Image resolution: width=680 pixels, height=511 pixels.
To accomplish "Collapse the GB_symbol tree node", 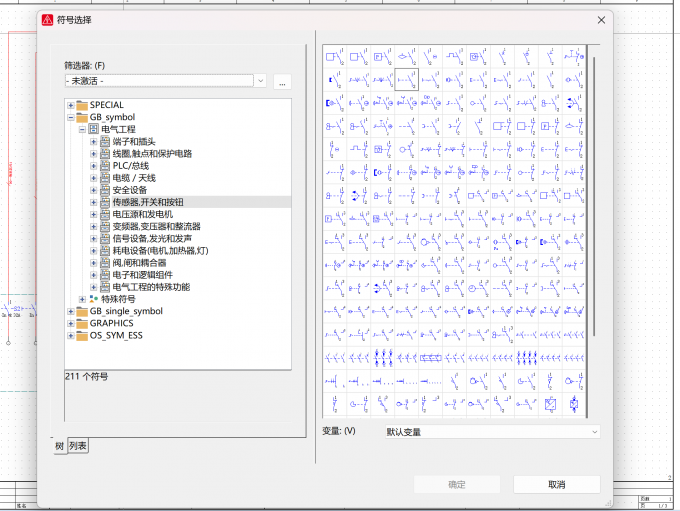I will click(71, 117).
